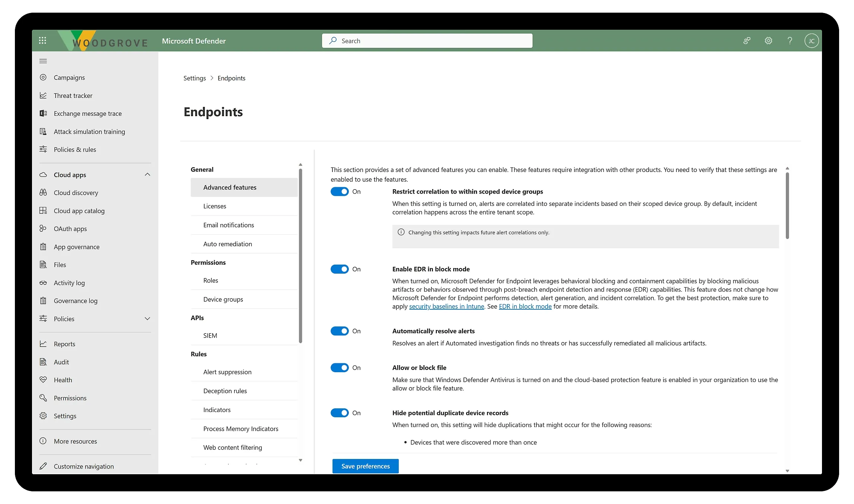Click the Threat tracker chart icon
Viewport: 854px width, 504px height.
(43, 96)
